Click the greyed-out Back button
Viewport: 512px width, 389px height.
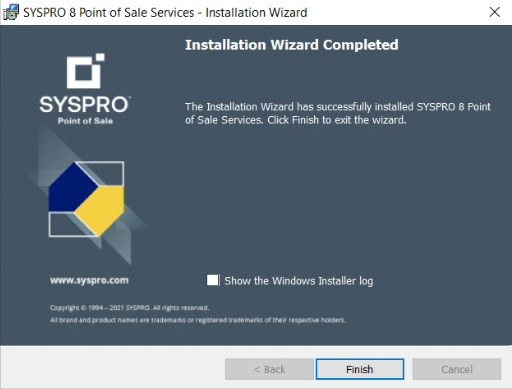(269, 369)
